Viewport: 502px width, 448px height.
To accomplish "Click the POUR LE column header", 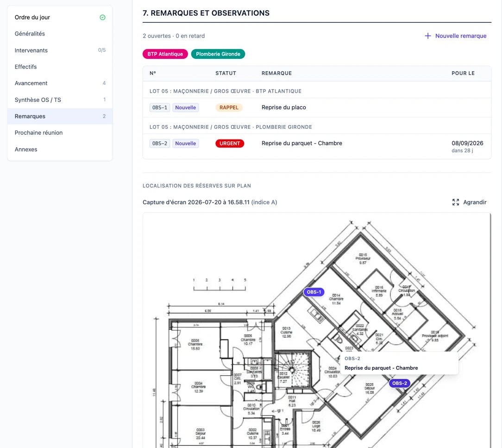I will click(463, 73).
